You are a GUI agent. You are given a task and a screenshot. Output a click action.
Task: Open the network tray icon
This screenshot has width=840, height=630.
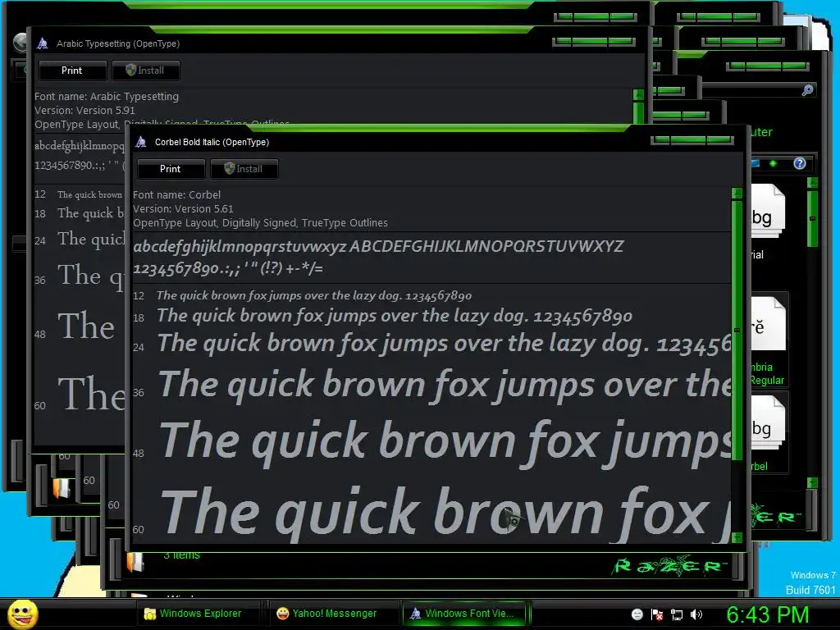click(677, 614)
